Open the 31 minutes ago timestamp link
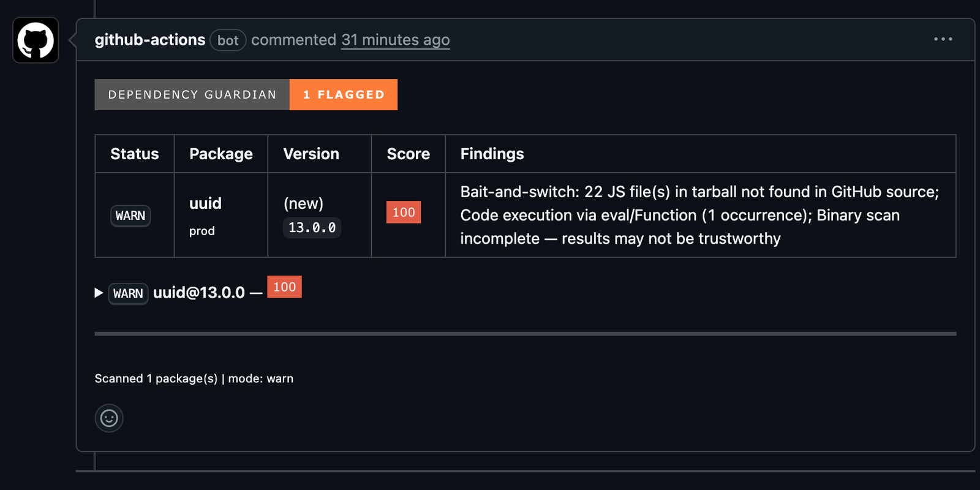 point(395,40)
